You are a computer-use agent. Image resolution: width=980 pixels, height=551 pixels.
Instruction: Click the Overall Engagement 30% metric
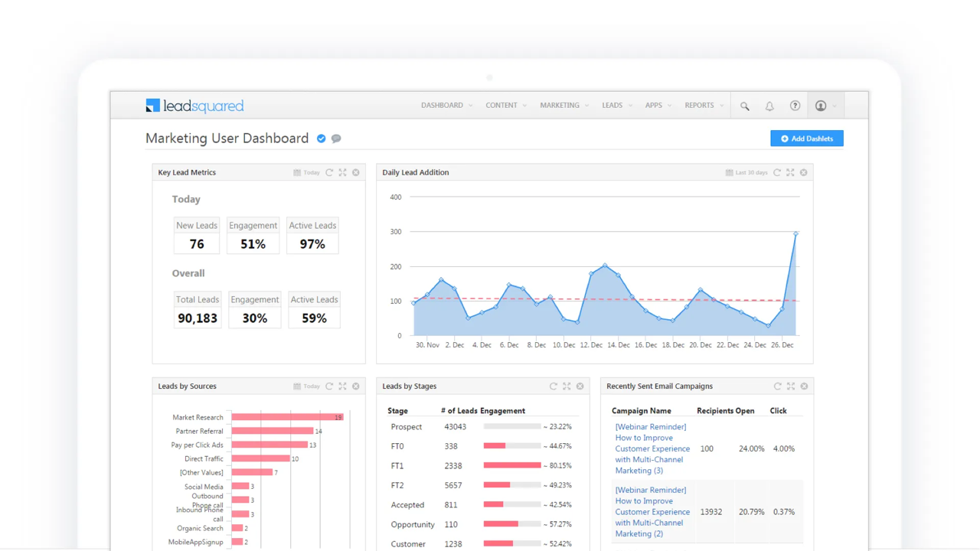[x=255, y=310]
